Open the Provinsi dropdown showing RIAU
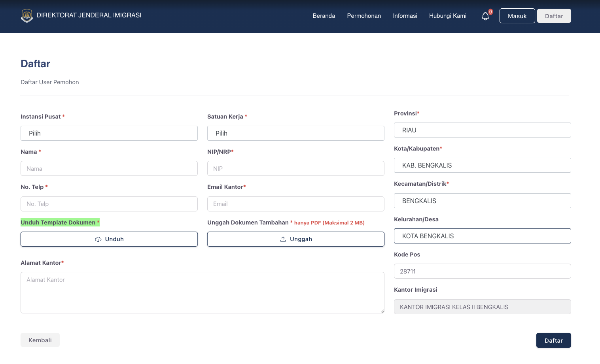Viewport: 600px width, 364px height. 482,130
